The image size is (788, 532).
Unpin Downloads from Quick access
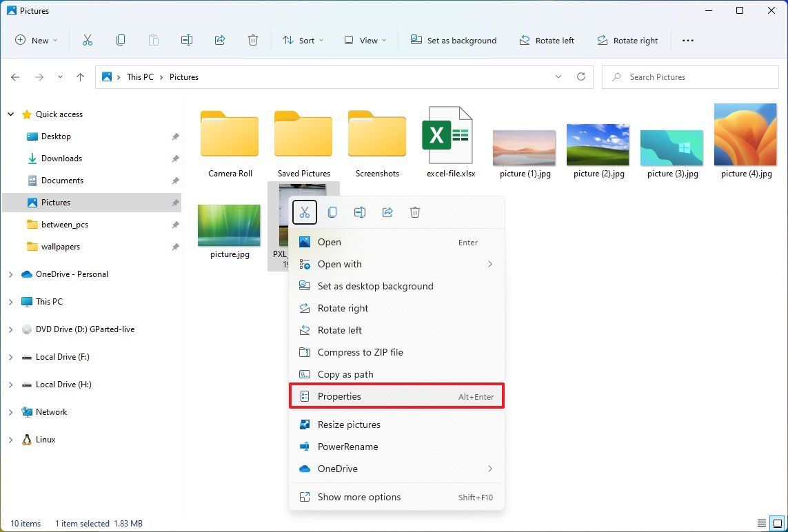click(x=176, y=158)
